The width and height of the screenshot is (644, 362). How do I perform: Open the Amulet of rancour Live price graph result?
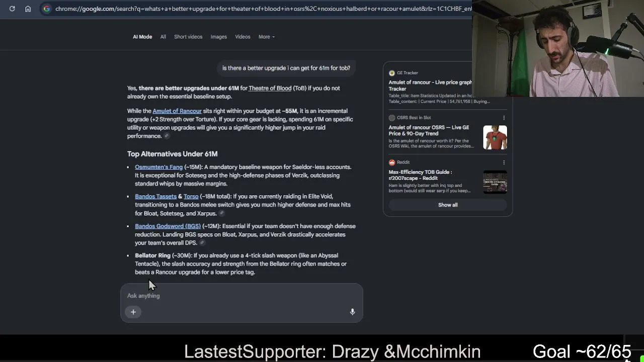(430, 85)
